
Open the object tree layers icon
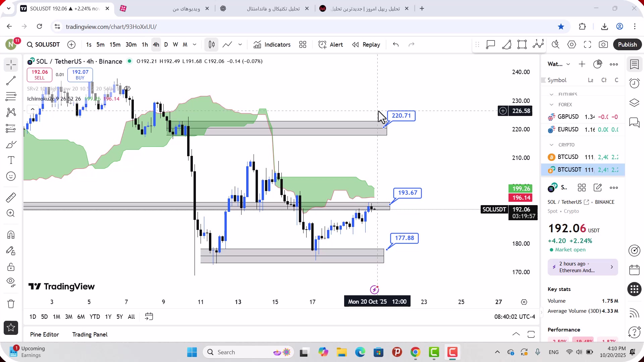[634, 103]
